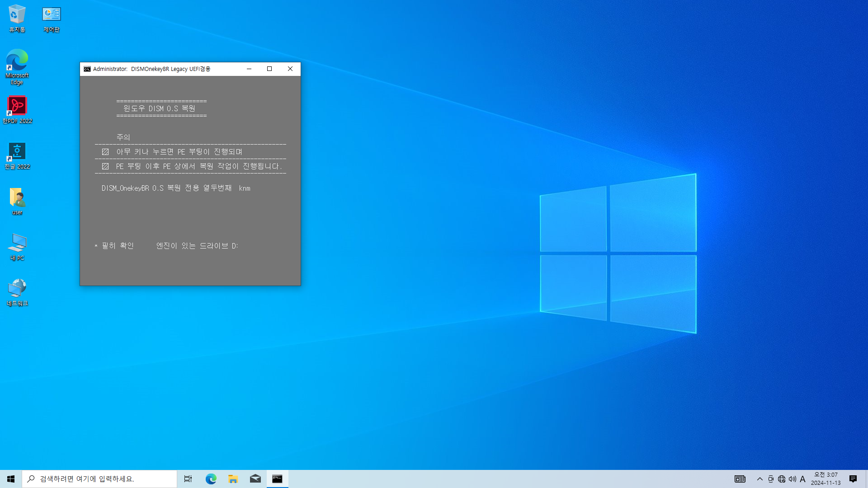Click the '엔진이 있는 드라이브 D:' text
The height and width of the screenshot is (488, 868).
tap(197, 246)
